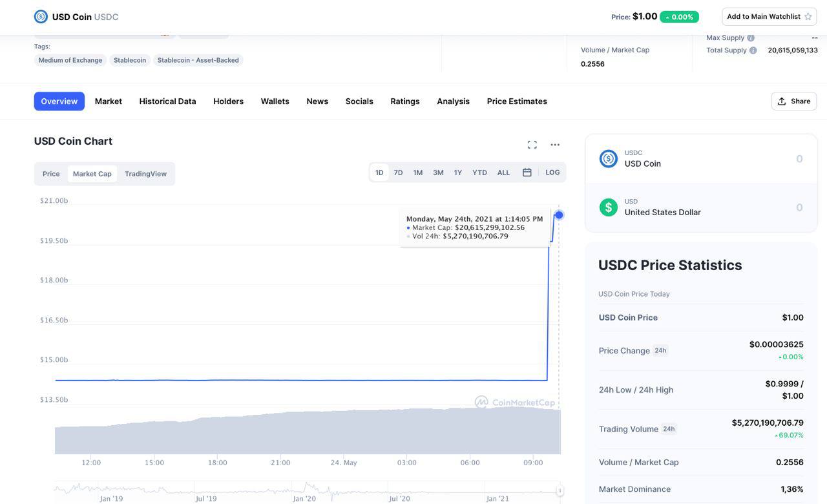This screenshot has height=504, width=827.
Task: Click the 24h badge next to Trading Volume
Action: pos(669,429)
